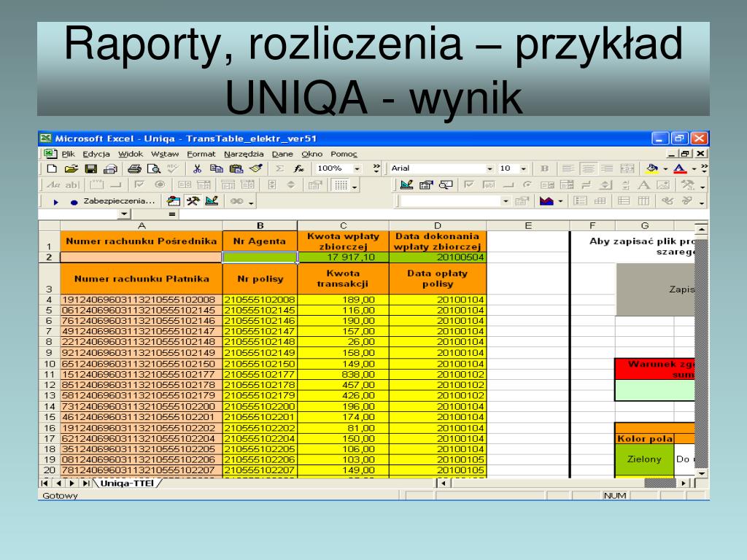Click View Code icon in Control Toolbox
Viewport: 747px width, 560px height.
click(446, 184)
